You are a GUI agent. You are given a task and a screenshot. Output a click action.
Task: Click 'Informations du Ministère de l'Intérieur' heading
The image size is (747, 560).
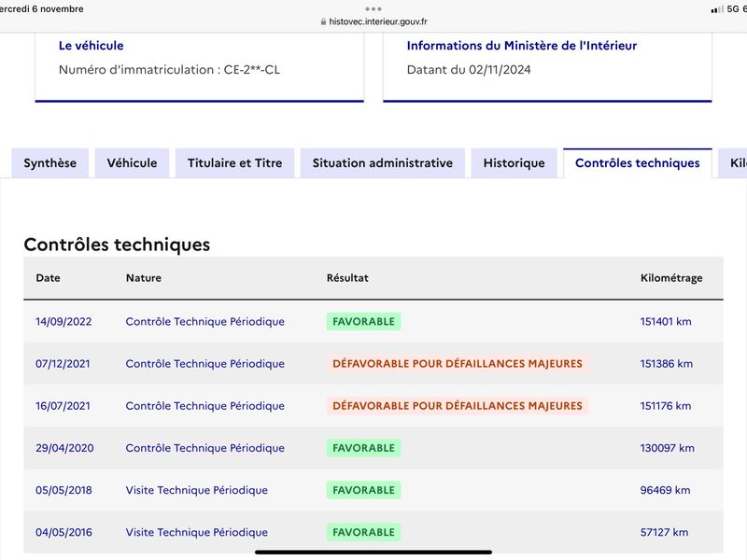(x=522, y=45)
